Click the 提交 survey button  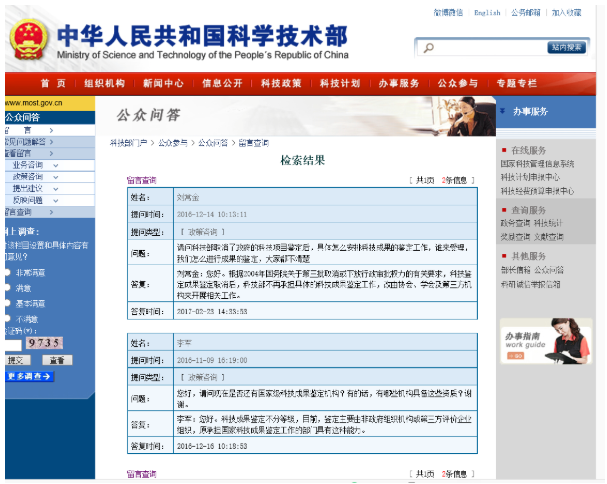18,360
